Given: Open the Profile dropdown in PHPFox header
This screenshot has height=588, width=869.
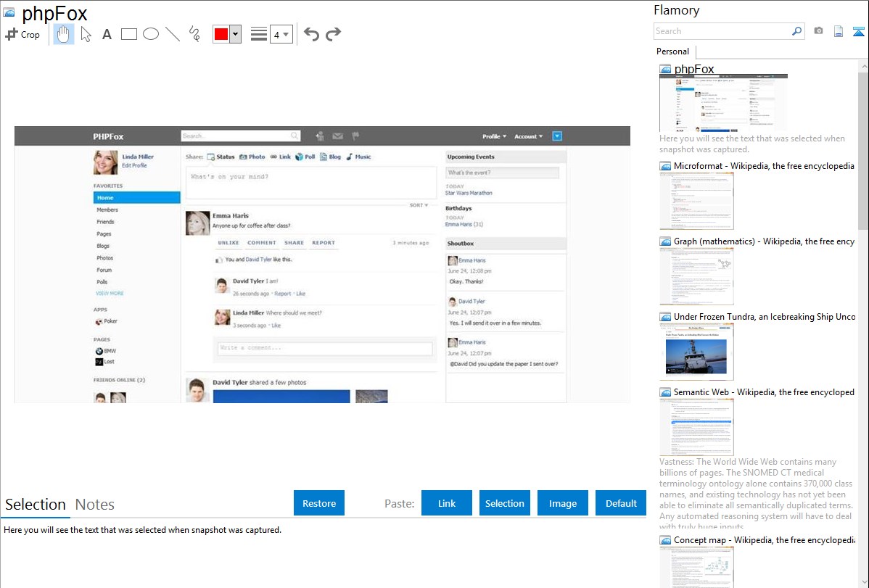Looking at the screenshot, I should click(494, 136).
